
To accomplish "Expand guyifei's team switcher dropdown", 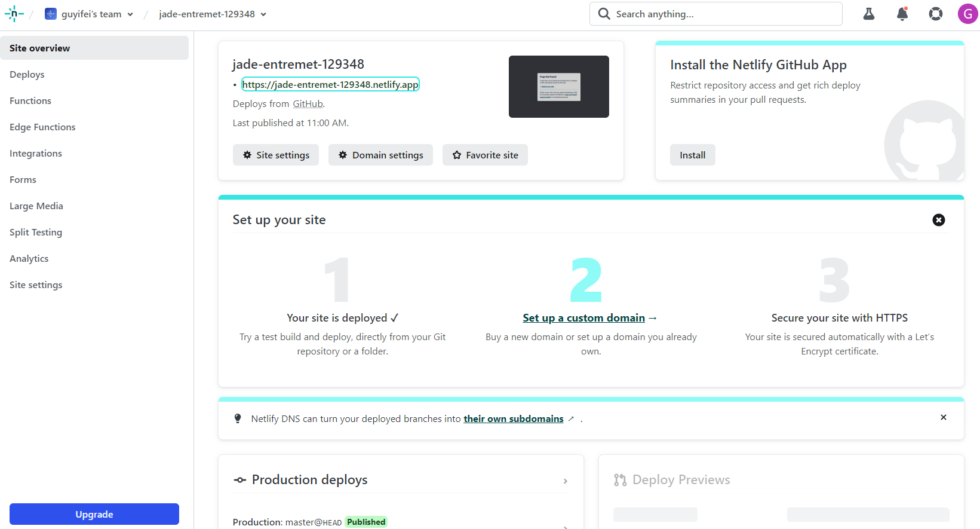I will click(x=130, y=14).
